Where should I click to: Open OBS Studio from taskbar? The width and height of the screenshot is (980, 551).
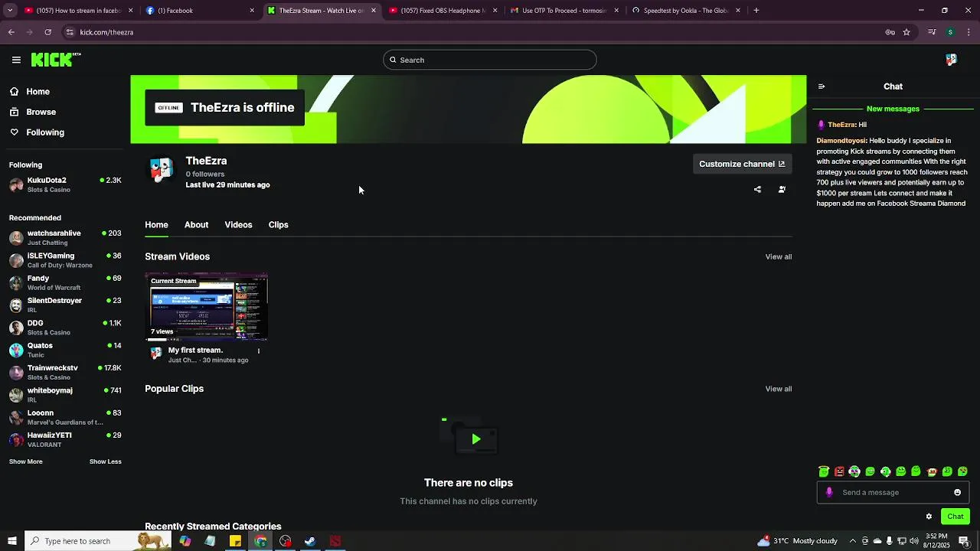point(286,541)
